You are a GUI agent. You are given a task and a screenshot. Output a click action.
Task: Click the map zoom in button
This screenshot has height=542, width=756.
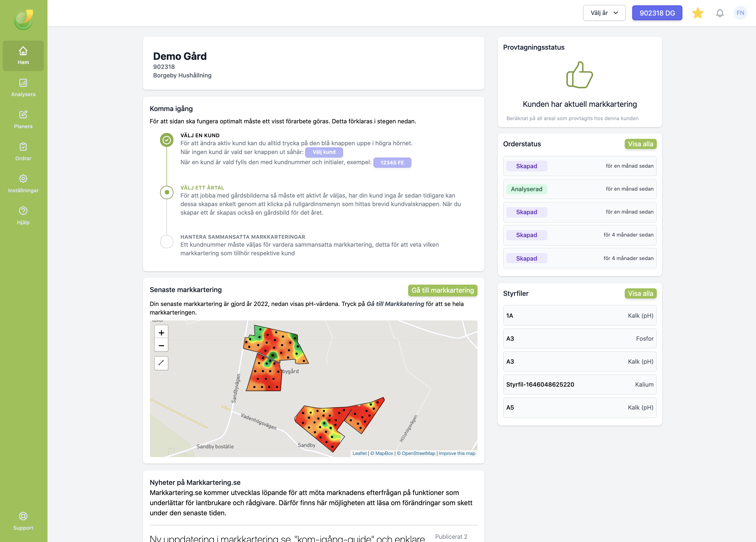pyautogui.click(x=161, y=332)
